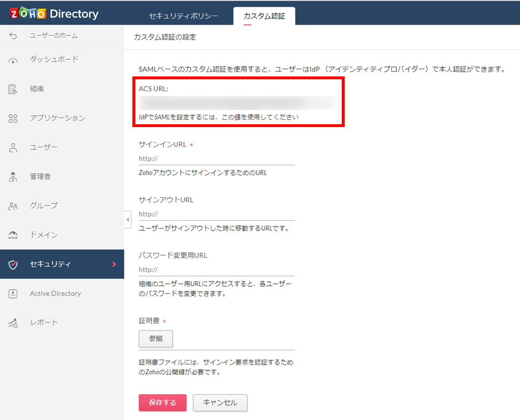Focus the サインインURL input field
This screenshot has width=520, height=420.
216,159
